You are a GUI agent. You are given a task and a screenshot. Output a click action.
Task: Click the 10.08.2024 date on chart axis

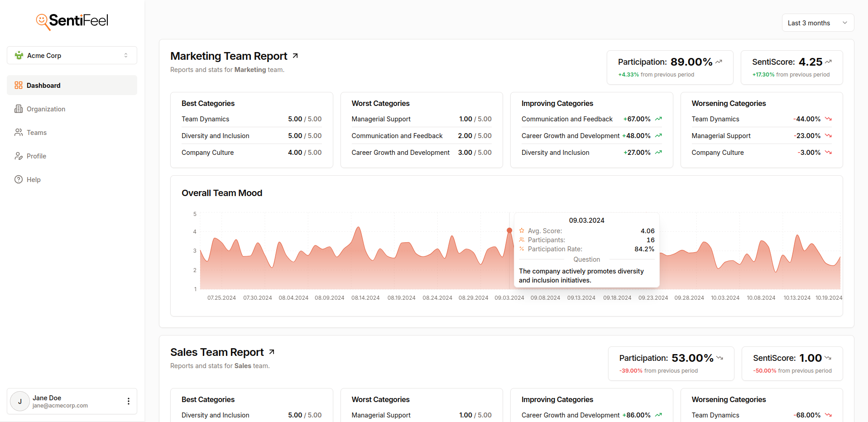click(x=761, y=297)
